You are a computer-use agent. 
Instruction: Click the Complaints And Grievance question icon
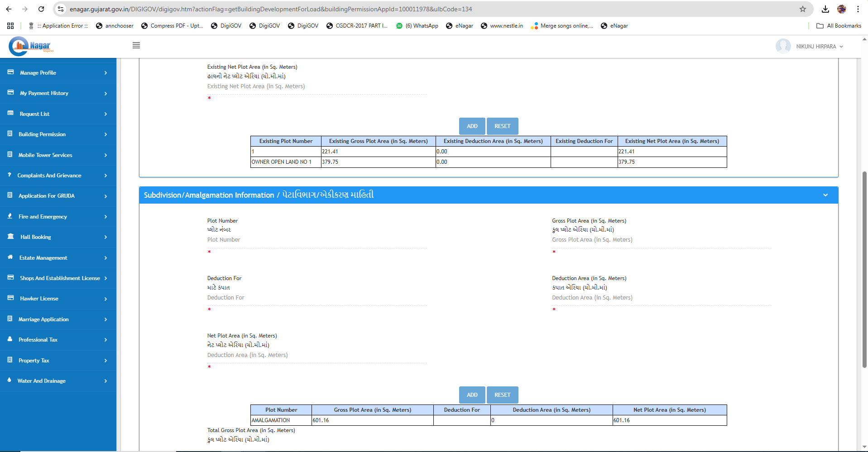(10, 175)
